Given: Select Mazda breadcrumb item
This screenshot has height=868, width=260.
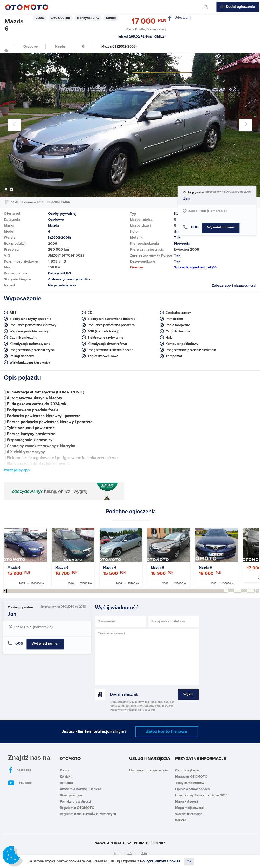Looking at the screenshot, I should pyautogui.click(x=60, y=46).
